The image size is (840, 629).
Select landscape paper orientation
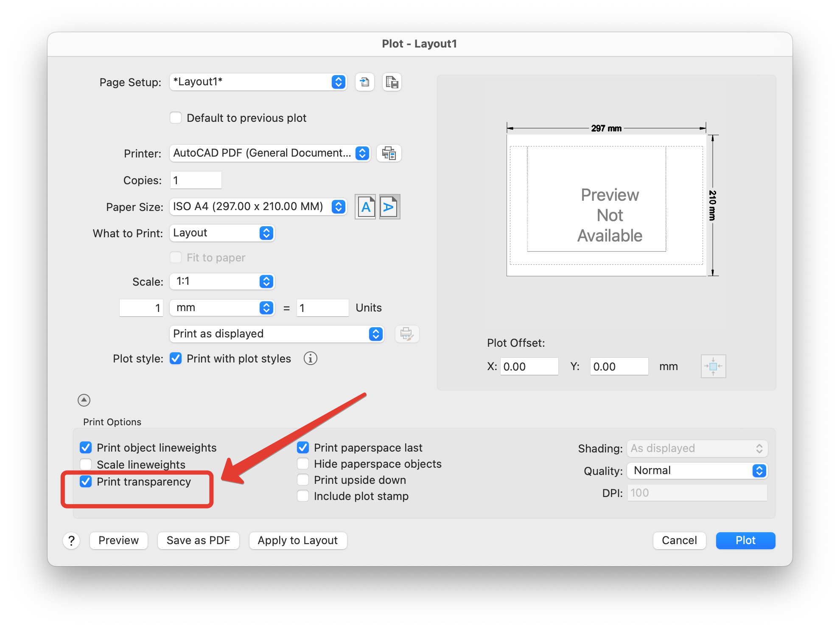(x=389, y=207)
